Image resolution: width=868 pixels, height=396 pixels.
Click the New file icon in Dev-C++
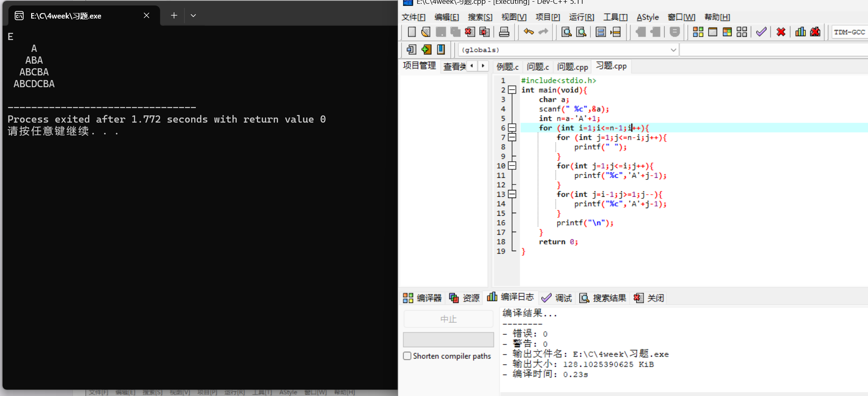point(412,32)
